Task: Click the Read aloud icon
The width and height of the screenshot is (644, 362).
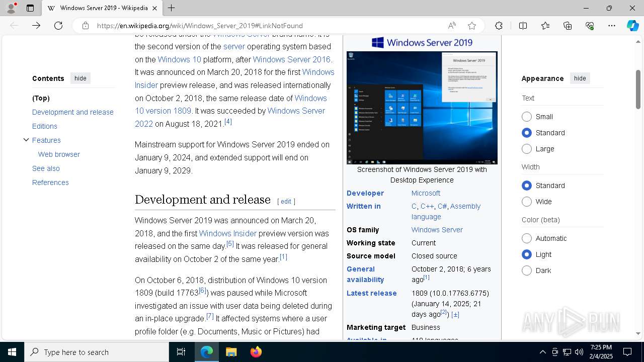Action: click(452, 26)
